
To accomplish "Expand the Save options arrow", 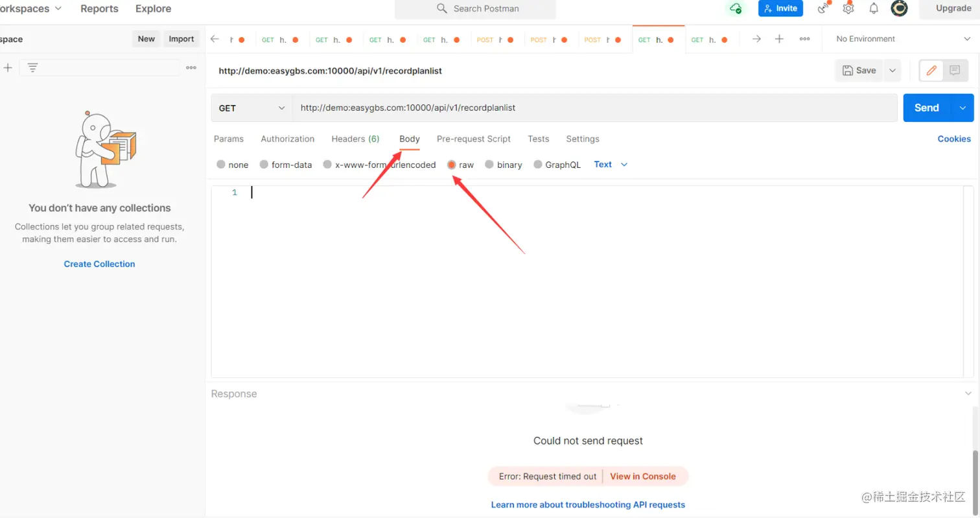I will pos(892,71).
